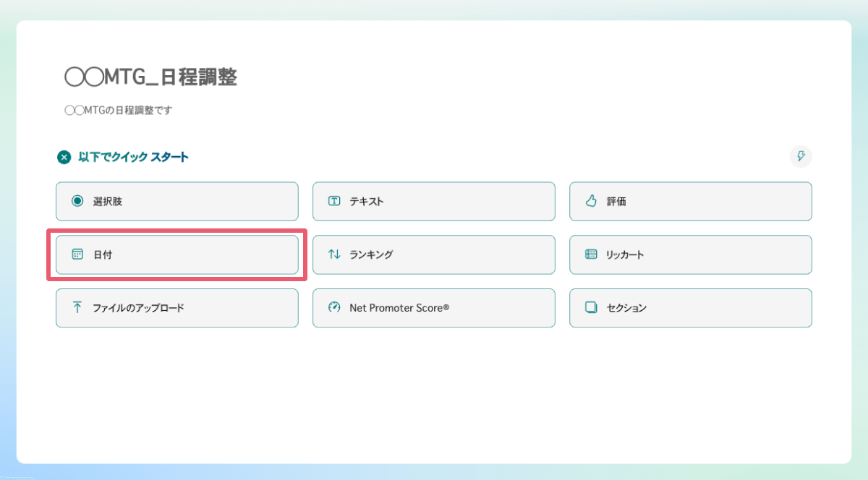Click the Net Promoter Score gauge icon
The height and width of the screenshot is (480, 868).
(334, 308)
